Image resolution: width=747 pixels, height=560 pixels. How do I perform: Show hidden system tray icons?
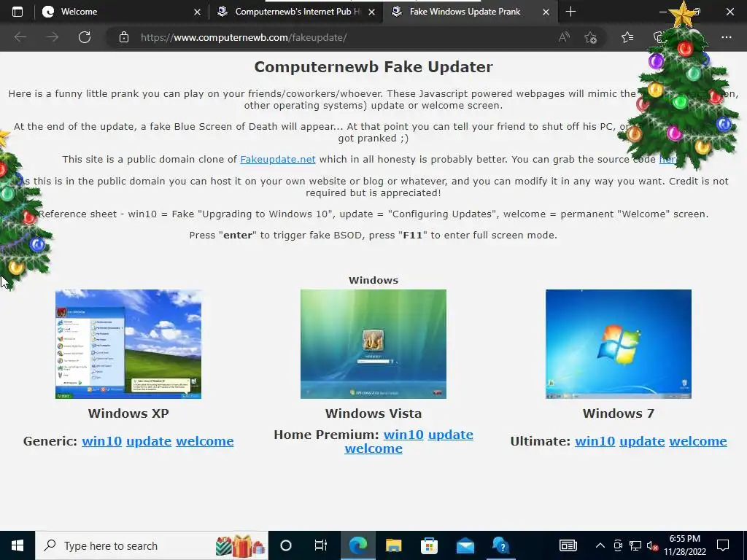600,545
